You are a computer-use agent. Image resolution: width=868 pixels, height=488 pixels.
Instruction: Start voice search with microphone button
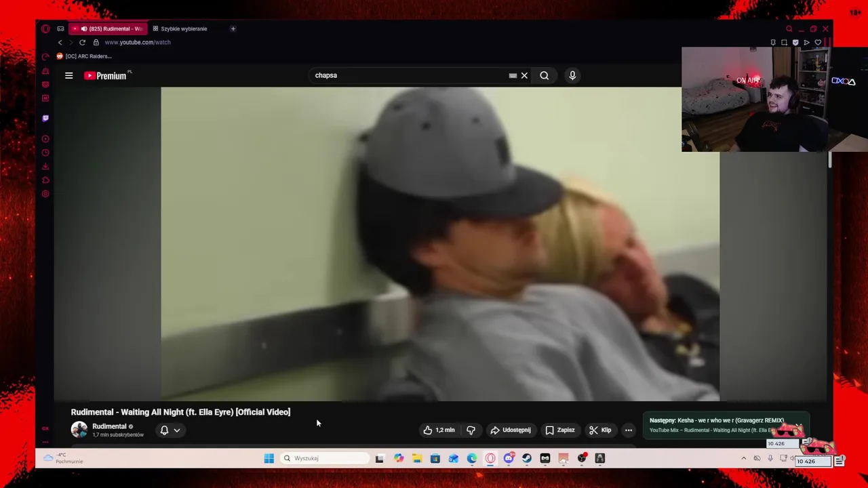pos(572,75)
